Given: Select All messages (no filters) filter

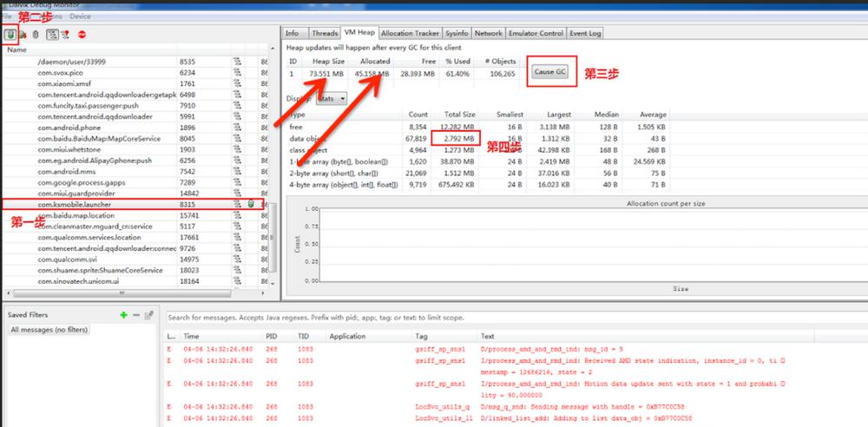Looking at the screenshot, I should pyautogui.click(x=49, y=330).
